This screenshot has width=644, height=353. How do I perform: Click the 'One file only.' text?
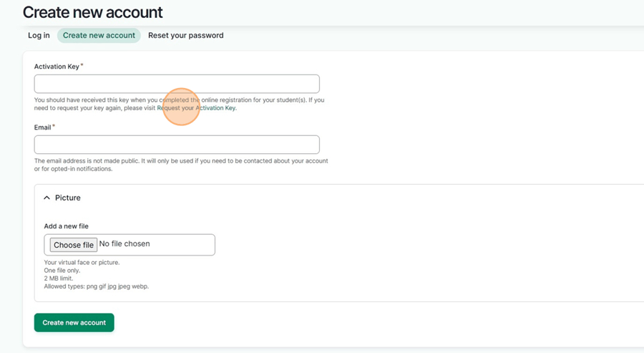click(62, 271)
